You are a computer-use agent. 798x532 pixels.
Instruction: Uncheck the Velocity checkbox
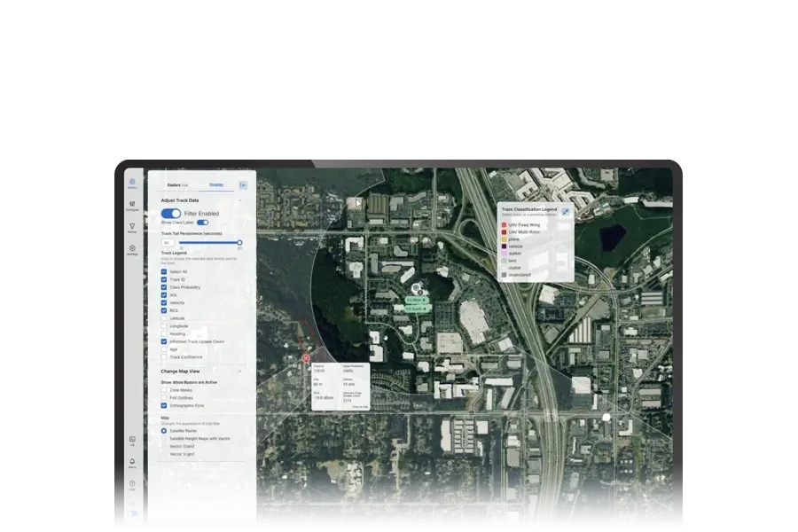point(164,303)
